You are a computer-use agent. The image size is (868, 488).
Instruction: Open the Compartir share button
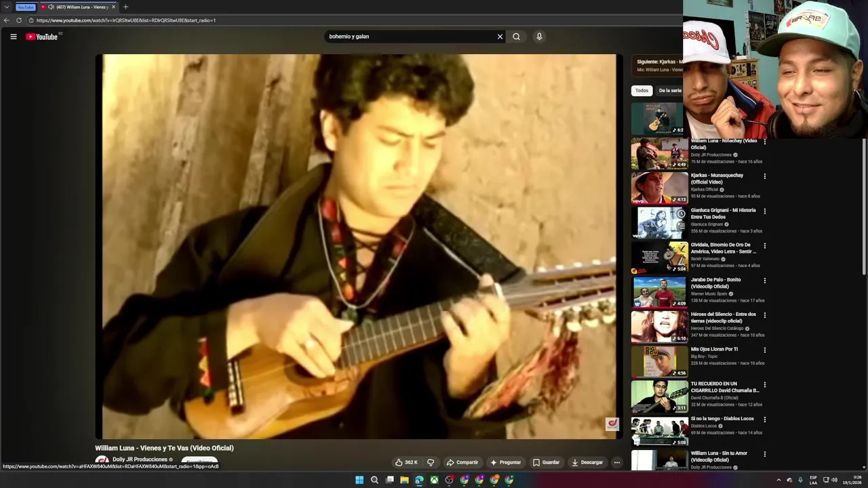[462, 462]
